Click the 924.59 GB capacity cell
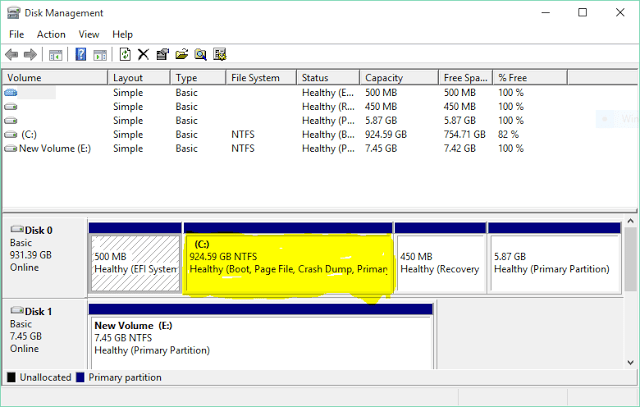Screen dimensions: 640x407 386,134
